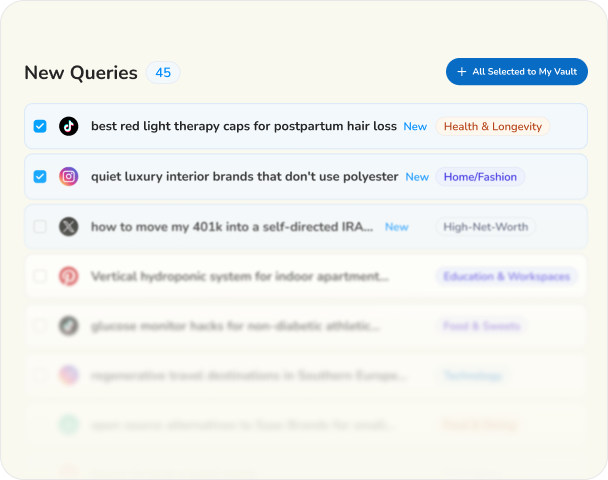The width and height of the screenshot is (608, 480).
Task: Open the quiet luxury interior brands query
Action: click(x=244, y=177)
